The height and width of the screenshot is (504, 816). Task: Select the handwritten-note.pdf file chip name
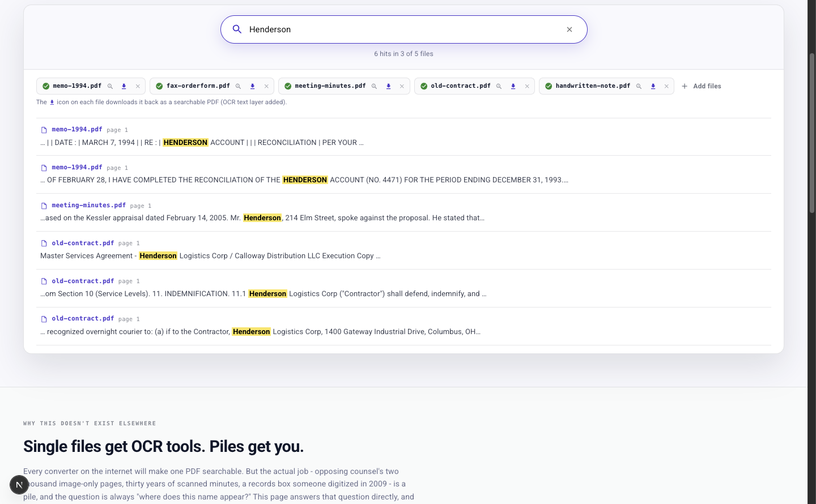pyautogui.click(x=593, y=86)
